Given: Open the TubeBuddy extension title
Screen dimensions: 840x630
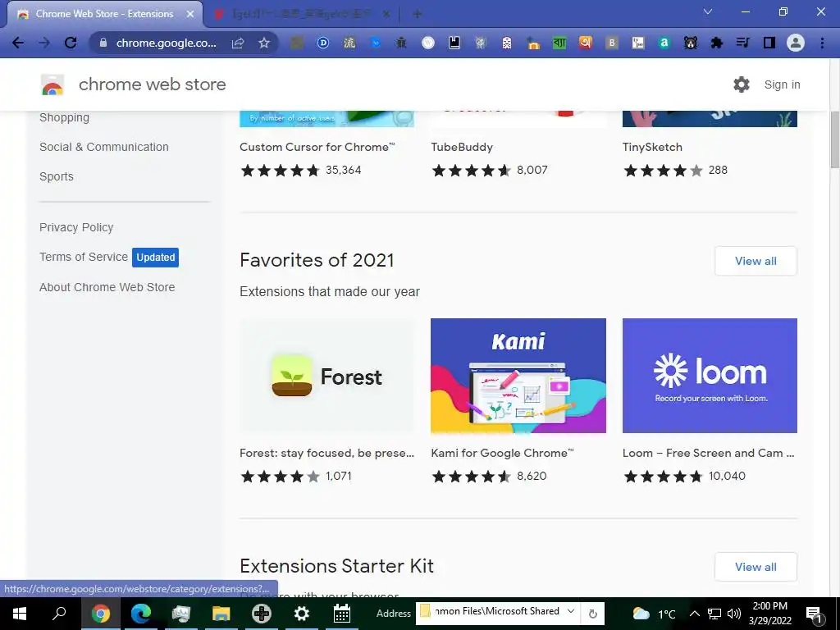Looking at the screenshot, I should (462, 147).
